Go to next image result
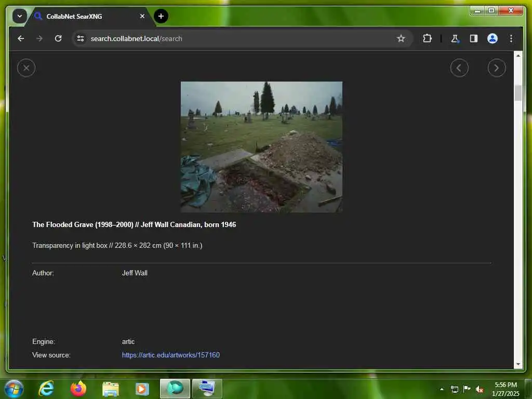532x399 pixels. (496, 68)
